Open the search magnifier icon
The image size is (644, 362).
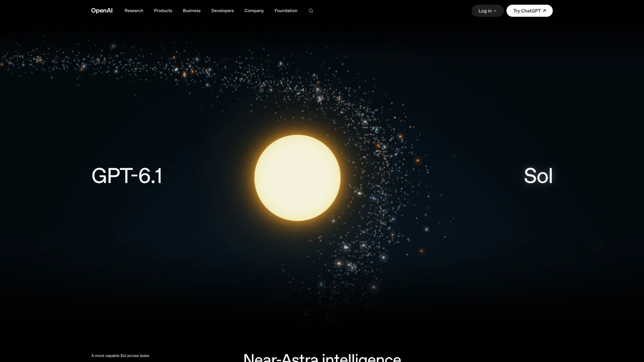(x=311, y=11)
